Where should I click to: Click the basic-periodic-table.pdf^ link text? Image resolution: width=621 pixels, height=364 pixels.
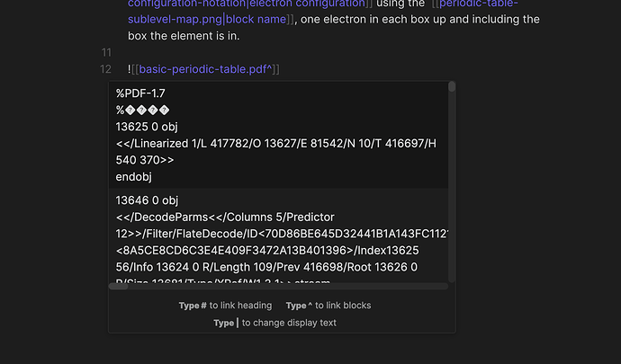tap(205, 69)
